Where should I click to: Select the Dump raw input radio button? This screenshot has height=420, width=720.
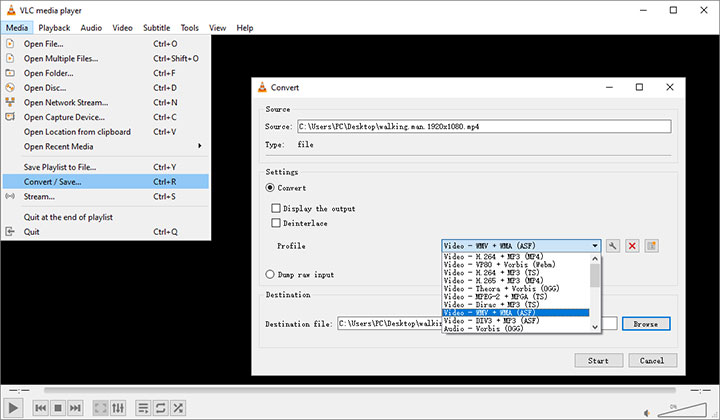[270, 274]
